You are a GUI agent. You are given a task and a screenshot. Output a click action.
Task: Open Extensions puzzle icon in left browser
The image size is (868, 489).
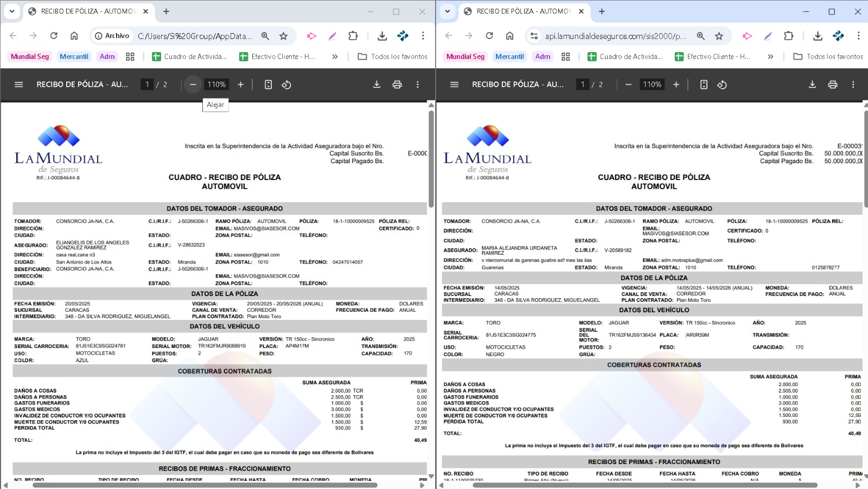coord(353,36)
